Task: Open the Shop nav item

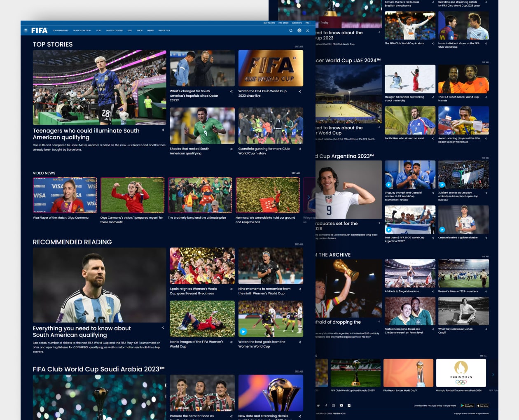Action: 140,30
